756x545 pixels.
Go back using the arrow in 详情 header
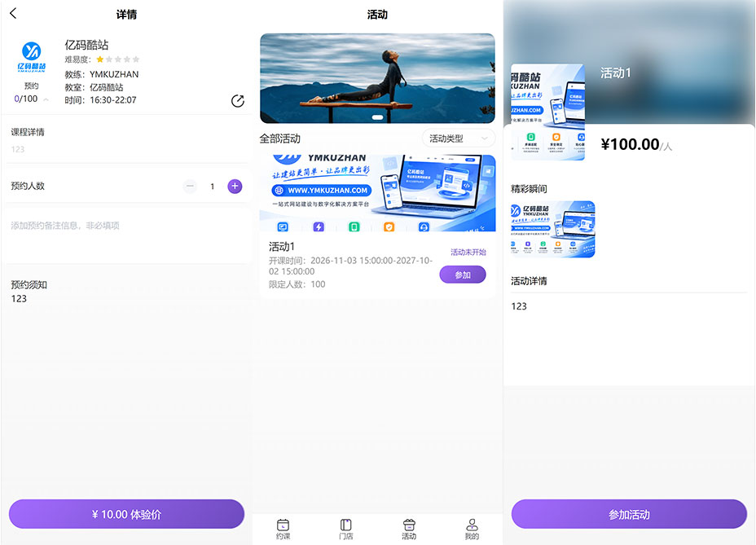pos(14,14)
